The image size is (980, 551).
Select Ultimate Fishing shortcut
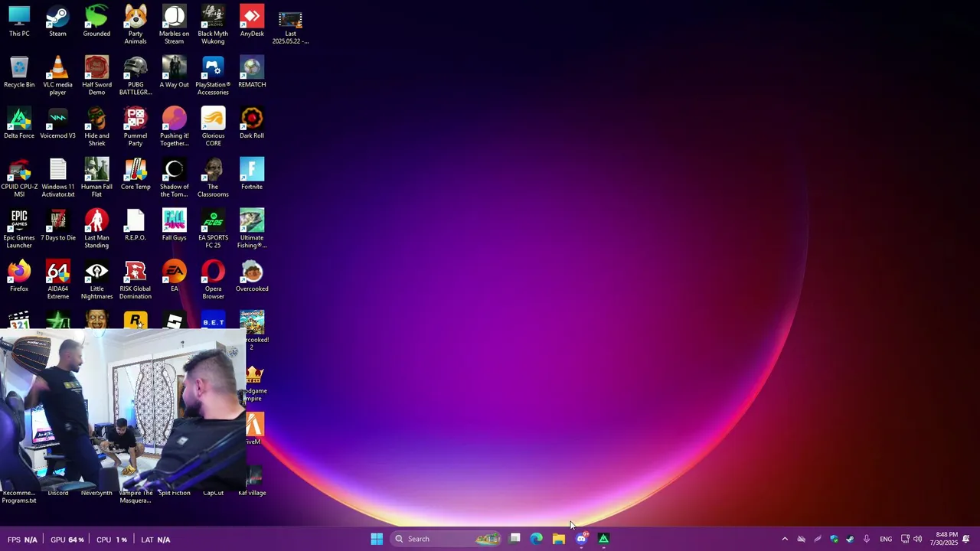pos(252,230)
